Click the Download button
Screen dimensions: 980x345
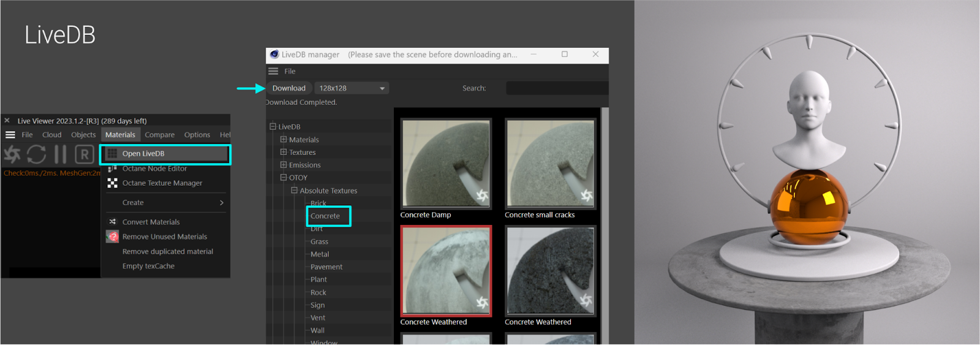click(289, 88)
